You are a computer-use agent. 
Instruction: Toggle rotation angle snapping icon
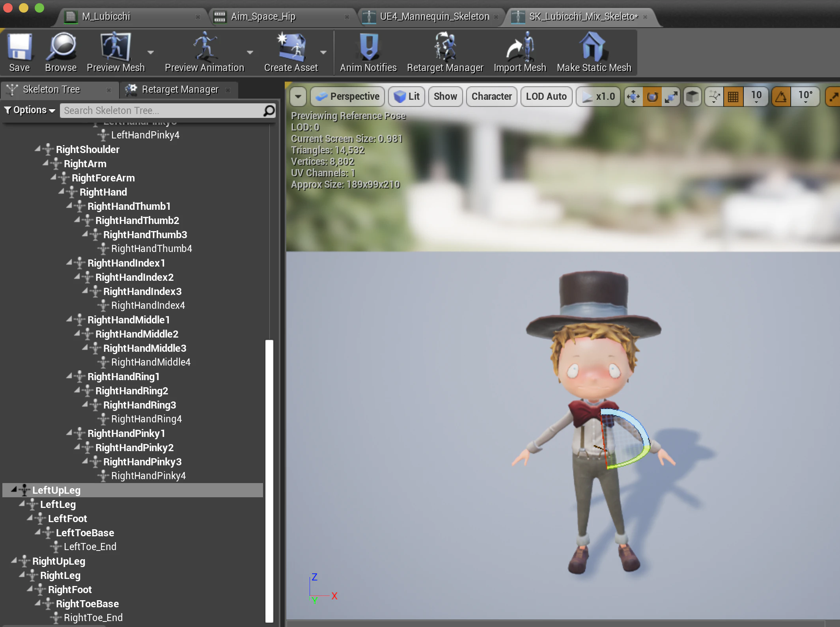781,97
